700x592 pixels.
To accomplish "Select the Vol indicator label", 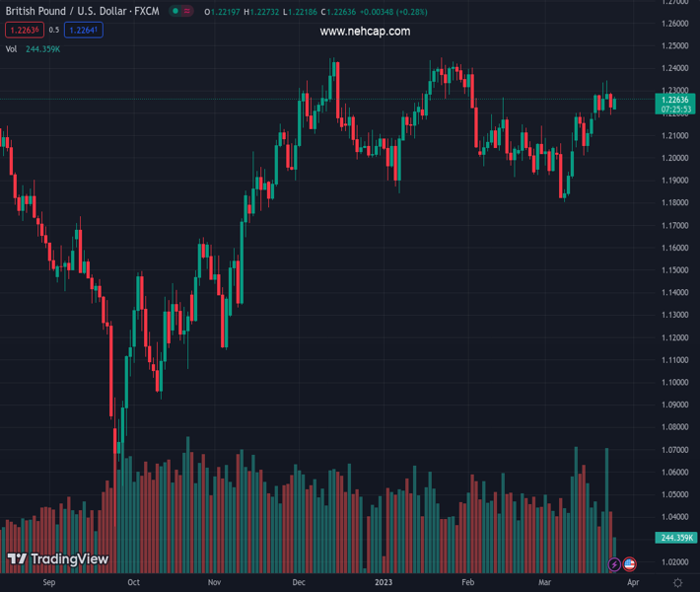I will click(11, 48).
